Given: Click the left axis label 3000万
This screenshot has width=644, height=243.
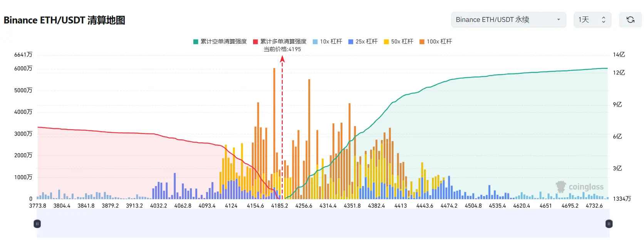Looking at the screenshot, I should (23, 134).
